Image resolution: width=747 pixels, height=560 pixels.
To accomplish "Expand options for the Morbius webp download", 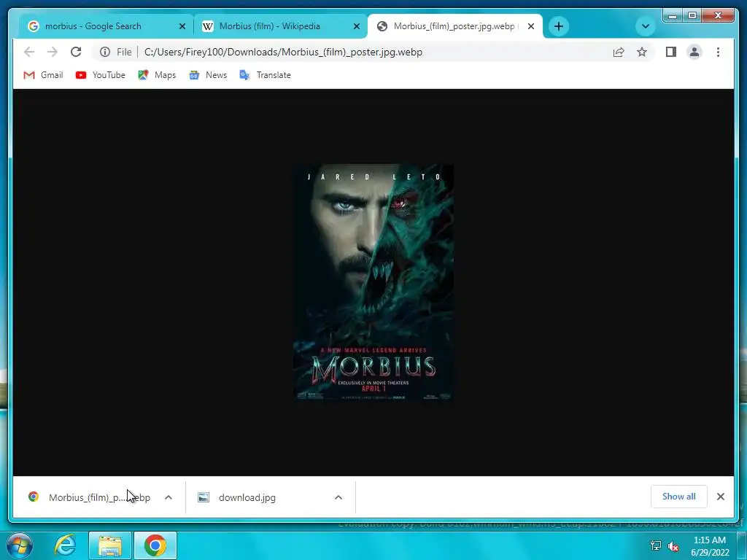I will click(x=169, y=497).
